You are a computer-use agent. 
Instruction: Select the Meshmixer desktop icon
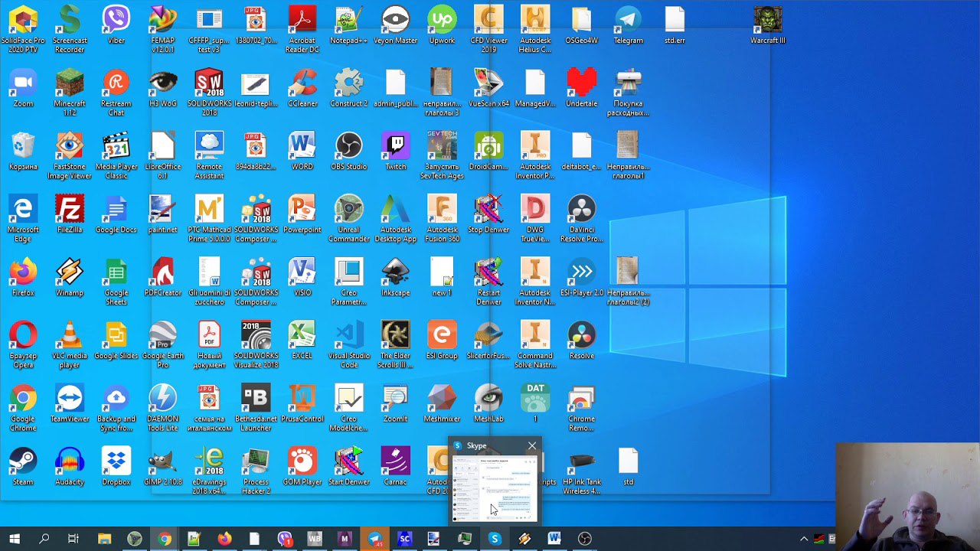(x=442, y=404)
